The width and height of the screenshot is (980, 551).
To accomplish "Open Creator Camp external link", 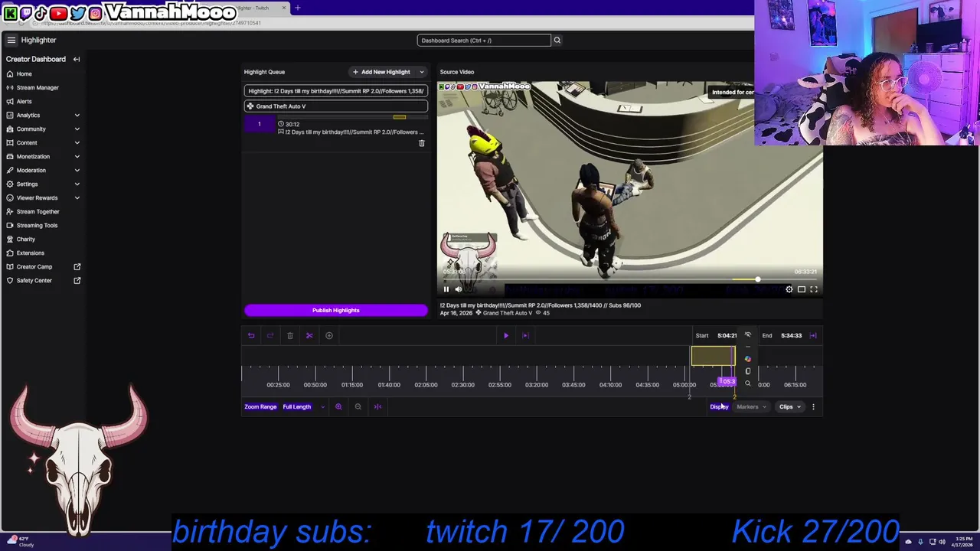I will point(43,266).
